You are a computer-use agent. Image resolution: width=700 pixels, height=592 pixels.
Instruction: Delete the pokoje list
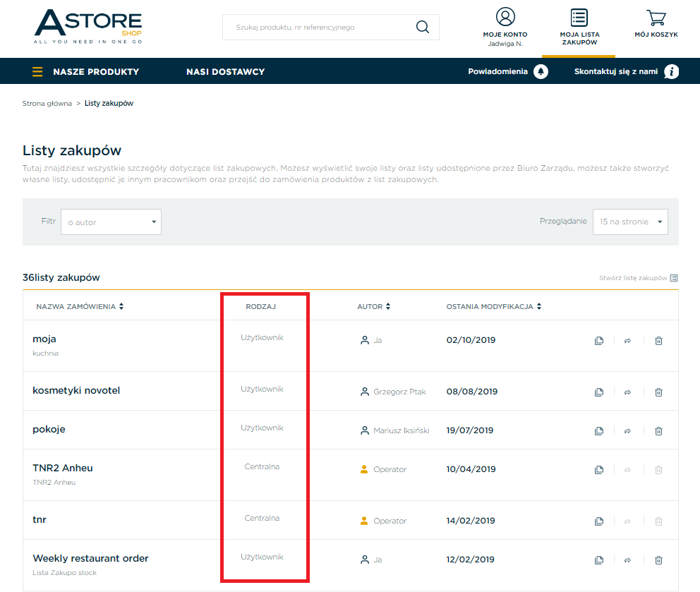(658, 431)
